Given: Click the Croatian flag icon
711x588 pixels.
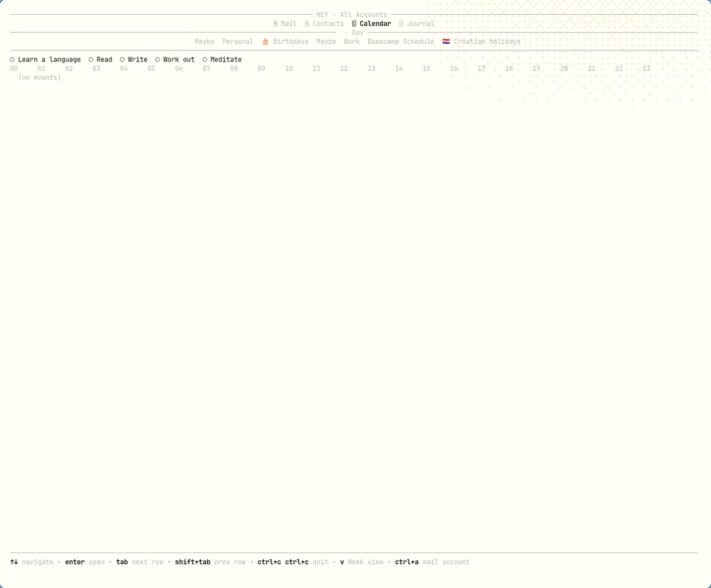Looking at the screenshot, I should pyautogui.click(x=446, y=41).
